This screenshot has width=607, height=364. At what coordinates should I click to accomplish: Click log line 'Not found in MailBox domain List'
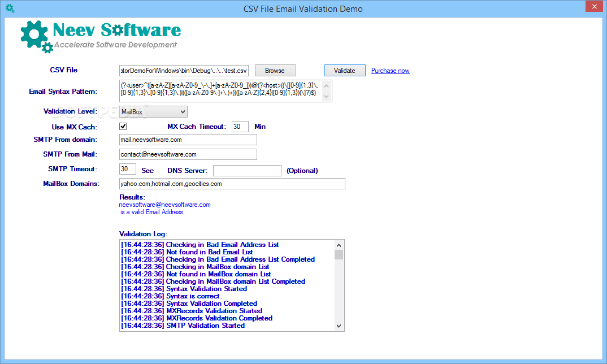196,274
